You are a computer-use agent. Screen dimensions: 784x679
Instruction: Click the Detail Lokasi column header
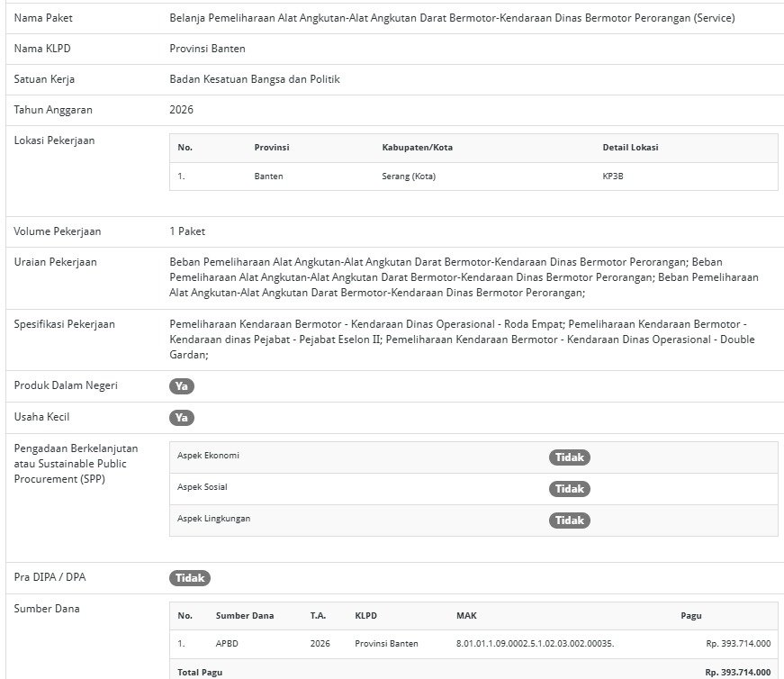click(x=632, y=148)
